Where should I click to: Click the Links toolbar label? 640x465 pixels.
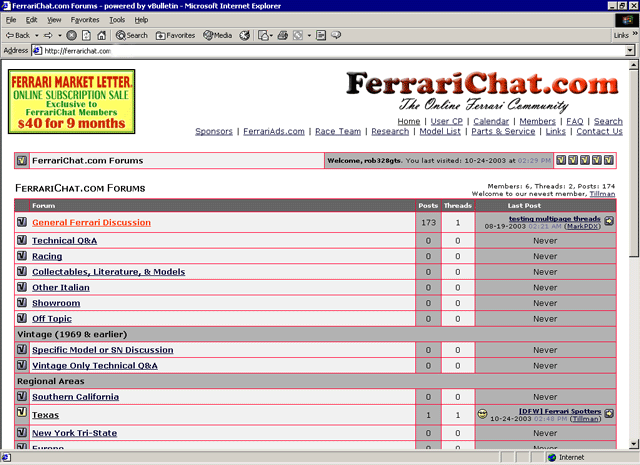coord(621,36)
